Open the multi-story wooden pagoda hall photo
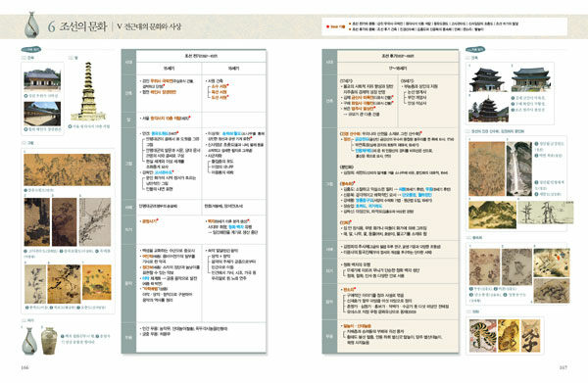Viewport: 588px width, 383px height. pyautogui.click(x=488, y=109)
